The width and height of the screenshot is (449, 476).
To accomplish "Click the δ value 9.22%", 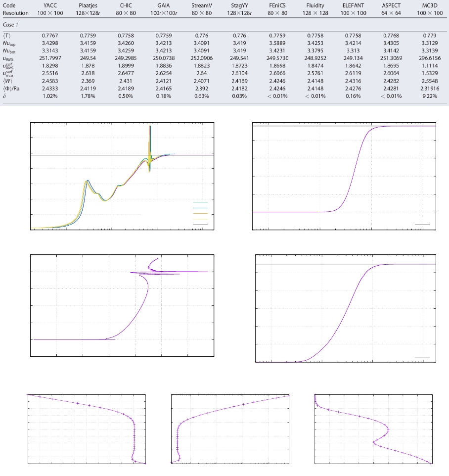I will (x=430, y=96).
